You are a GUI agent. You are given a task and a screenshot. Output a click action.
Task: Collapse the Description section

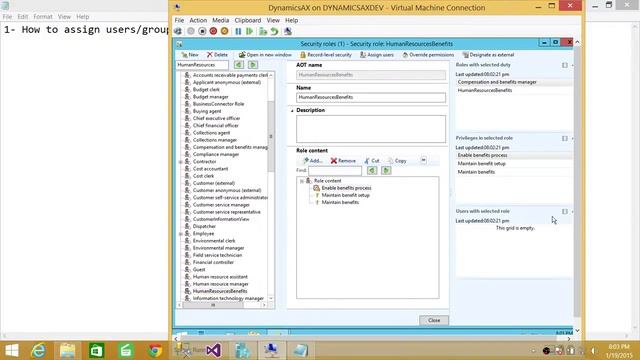292,111
